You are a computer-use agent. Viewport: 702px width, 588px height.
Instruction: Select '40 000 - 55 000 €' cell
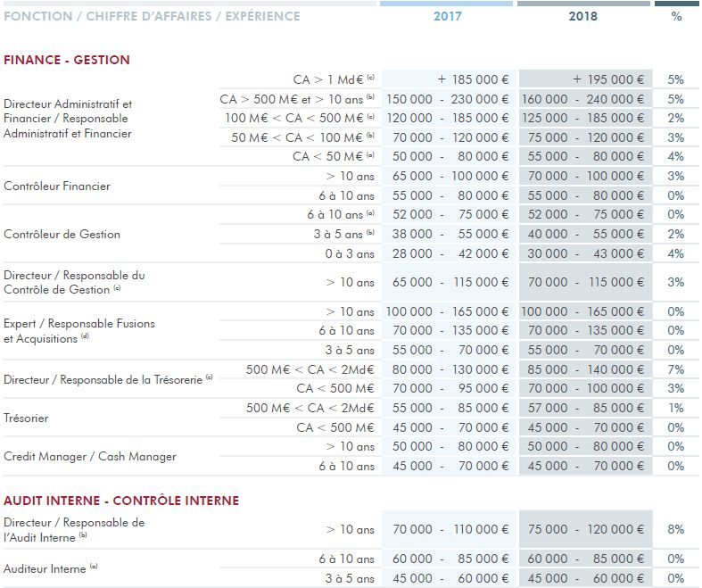(586, 234)
